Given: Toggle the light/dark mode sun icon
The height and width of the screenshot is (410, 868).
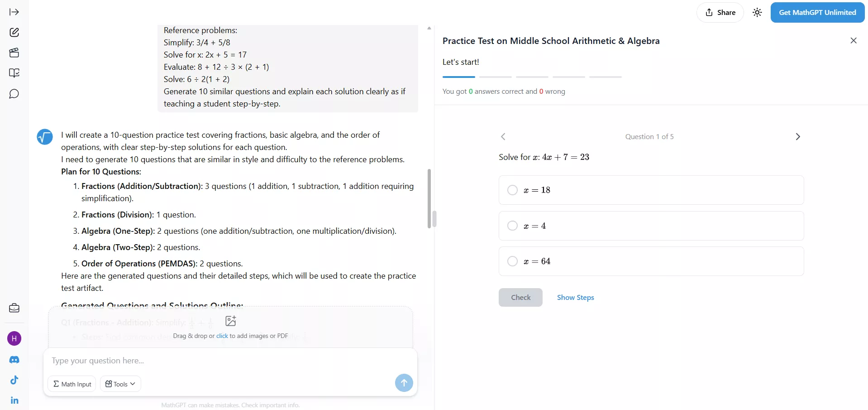Looking at the screenshot, I should click(757, 12).
